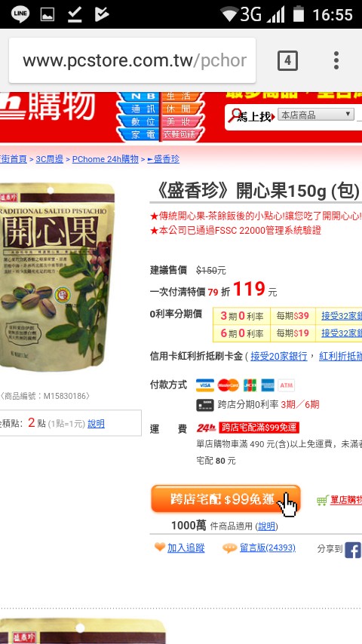Tap the speech bubble icon for 留言版
This screenshot has height=644, width=362.
pyautogui.click(x=229, y=548)
